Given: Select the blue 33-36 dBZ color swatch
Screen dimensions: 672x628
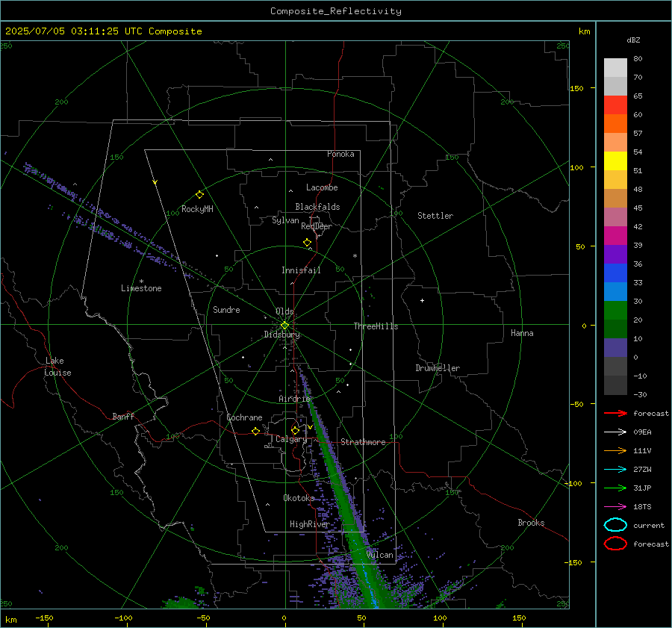Looking at the screenshot, I should (615, 273).
